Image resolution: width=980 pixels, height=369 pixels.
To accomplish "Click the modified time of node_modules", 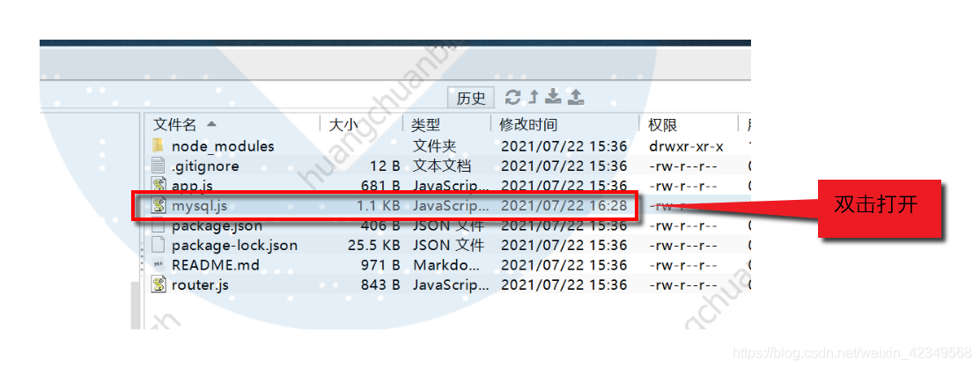I will 564,146.
